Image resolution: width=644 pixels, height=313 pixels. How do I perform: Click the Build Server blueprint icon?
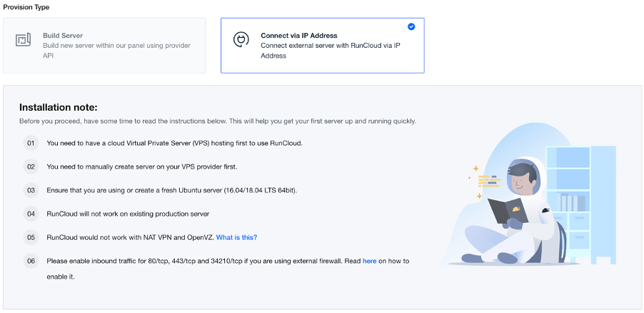pyautogui.click(x=23, y=40)
